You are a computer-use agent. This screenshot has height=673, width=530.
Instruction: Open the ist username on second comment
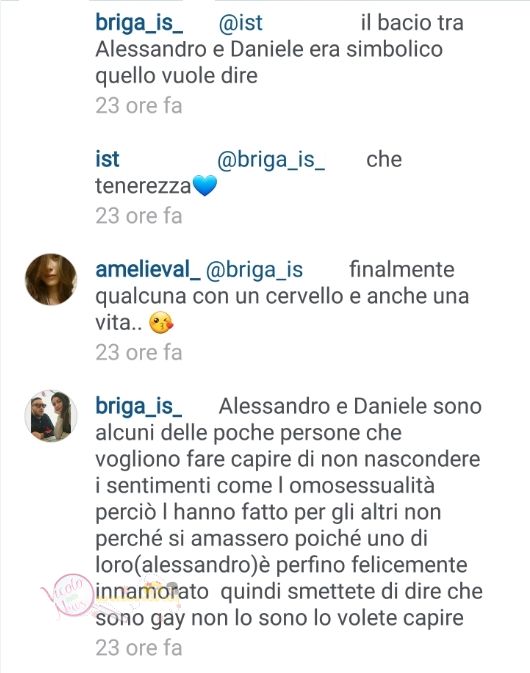click(x=107, y=159)
